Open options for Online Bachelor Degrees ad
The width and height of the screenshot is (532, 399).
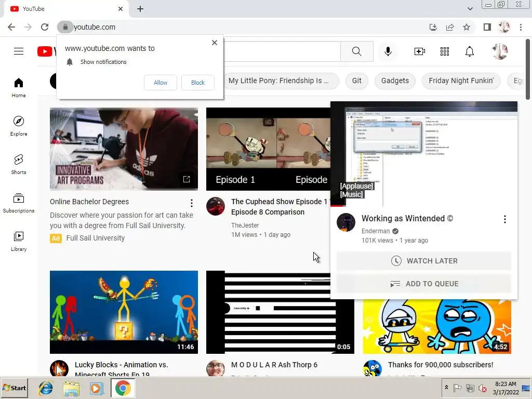tap(192, 203)
